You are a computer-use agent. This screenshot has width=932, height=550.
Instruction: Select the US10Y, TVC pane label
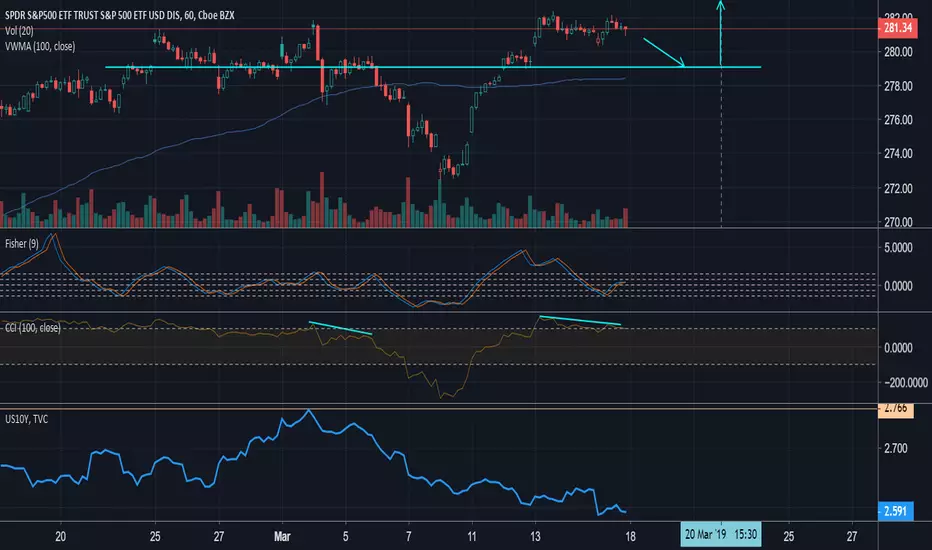26,419
